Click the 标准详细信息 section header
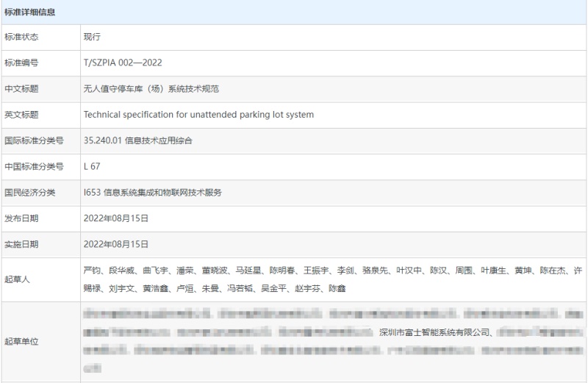Screen dimensions: 588x383 point(30,12)
